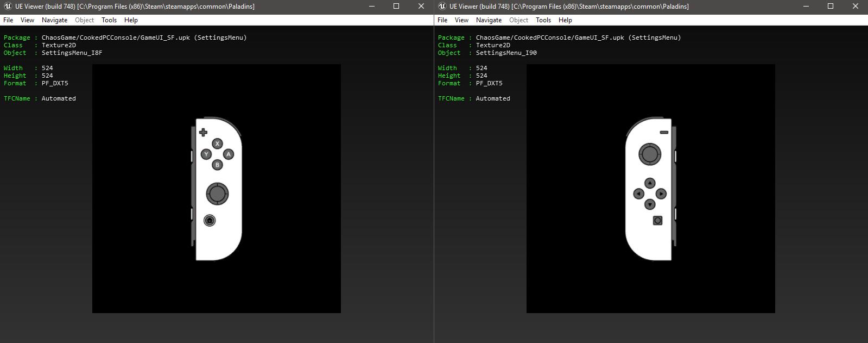
Task: Click the up arrow button on the Joy-Con
Action: pyautogui.click(x=650, y=183)
